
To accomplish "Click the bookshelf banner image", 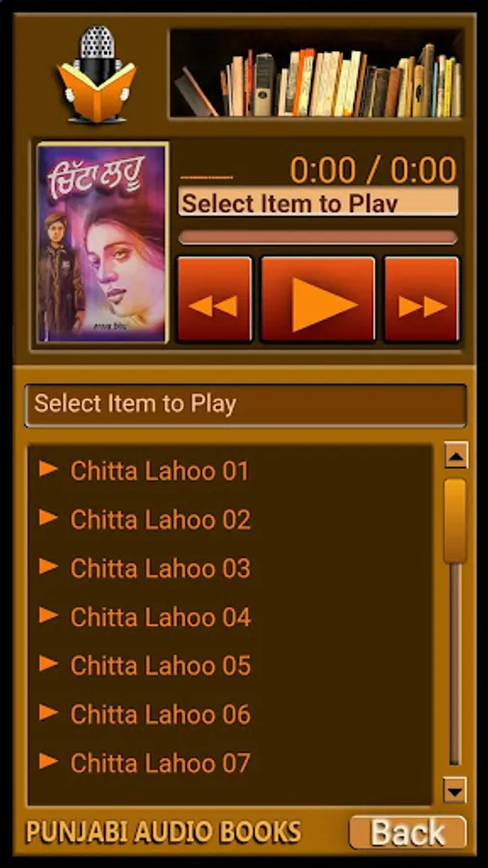I will click(x=316, y=72).
